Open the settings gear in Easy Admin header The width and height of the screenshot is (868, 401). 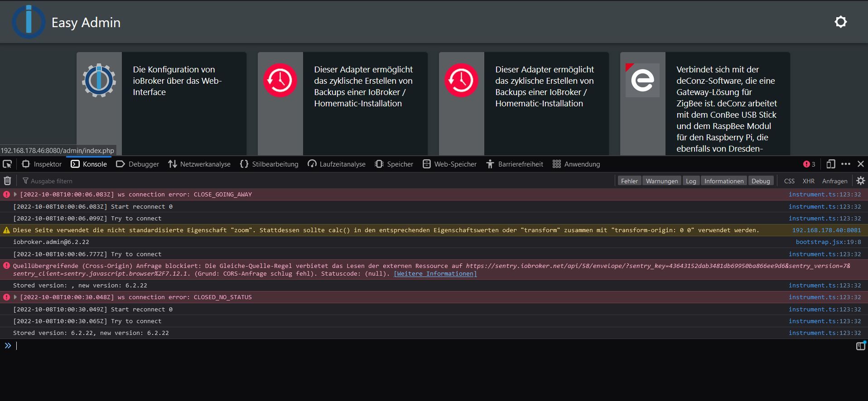(840, 22)
